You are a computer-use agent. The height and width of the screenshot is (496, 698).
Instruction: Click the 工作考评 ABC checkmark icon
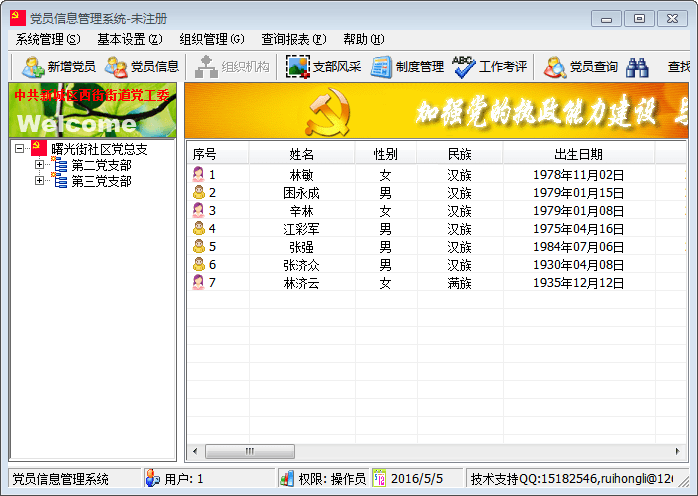coord(464,67)
